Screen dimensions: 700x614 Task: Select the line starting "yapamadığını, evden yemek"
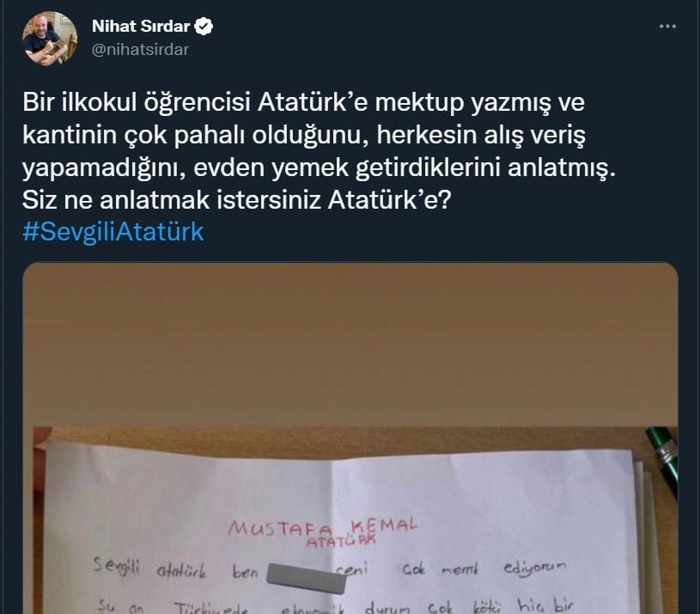[x=319, y=168]
